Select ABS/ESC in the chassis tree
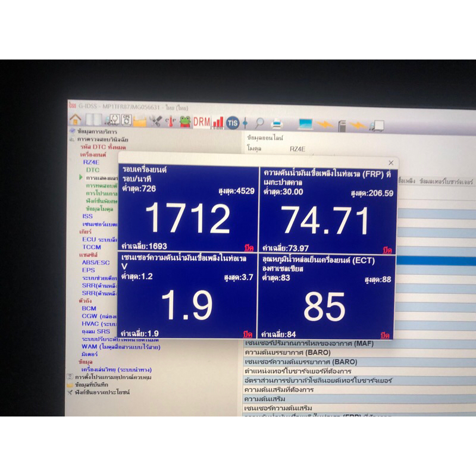The image size is (476, 476). pyautogui.click(x=95, y=262)
